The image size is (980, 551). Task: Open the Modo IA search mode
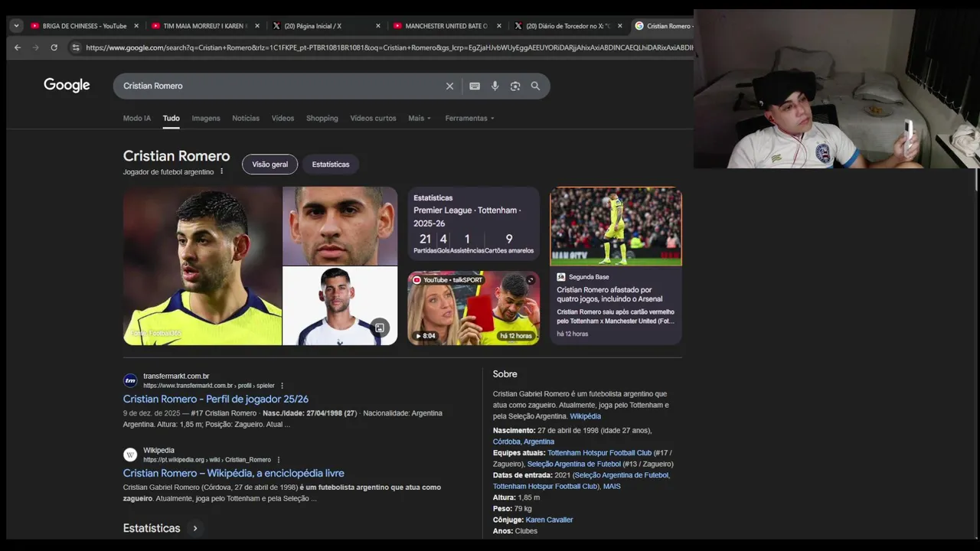(137, 118)
